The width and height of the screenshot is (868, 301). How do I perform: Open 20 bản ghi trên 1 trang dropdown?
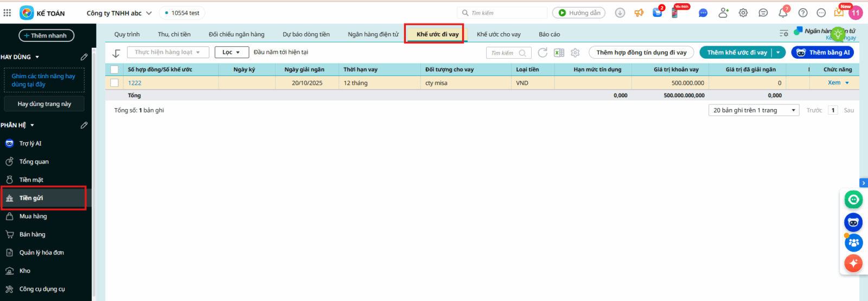754,110
